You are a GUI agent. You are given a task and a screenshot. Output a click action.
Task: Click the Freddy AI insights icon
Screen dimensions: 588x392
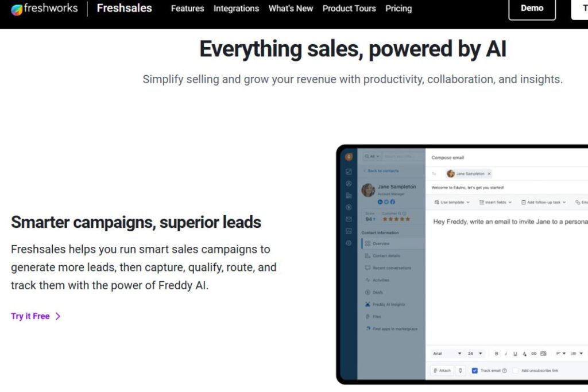click(367, 304)
